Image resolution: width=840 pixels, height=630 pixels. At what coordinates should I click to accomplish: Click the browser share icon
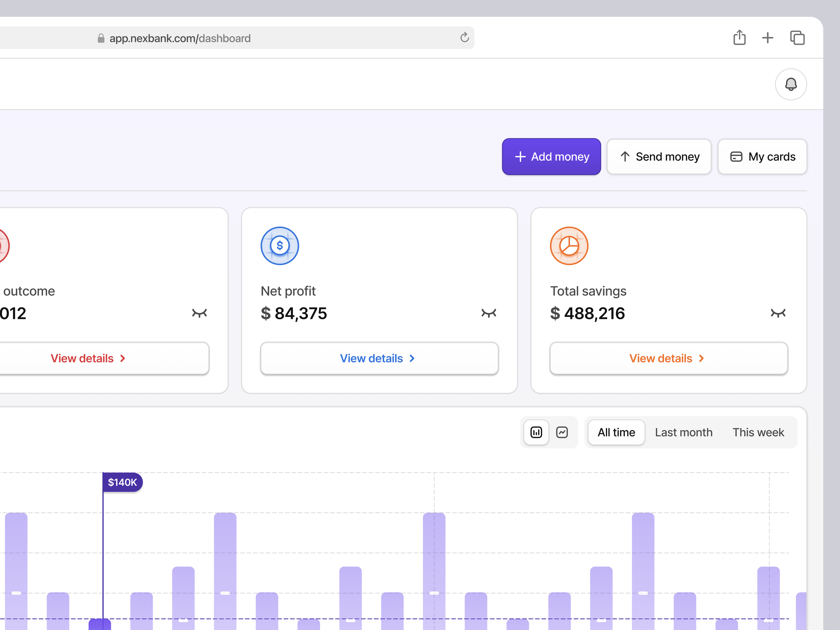point(739,38)
